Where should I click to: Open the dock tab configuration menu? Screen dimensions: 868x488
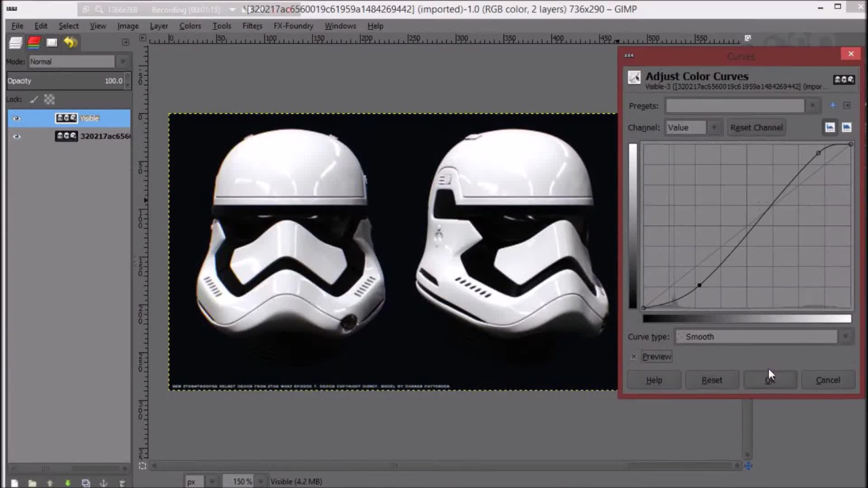click(x=125, y=42)
